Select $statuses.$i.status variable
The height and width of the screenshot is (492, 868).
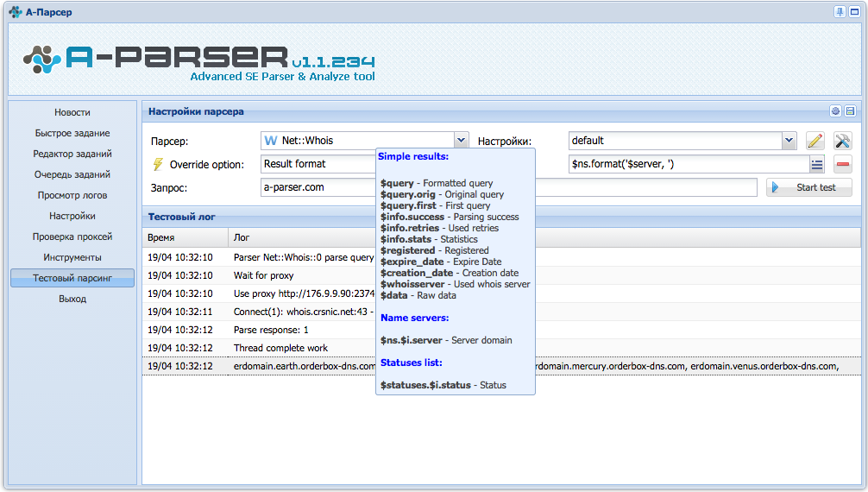425,385
